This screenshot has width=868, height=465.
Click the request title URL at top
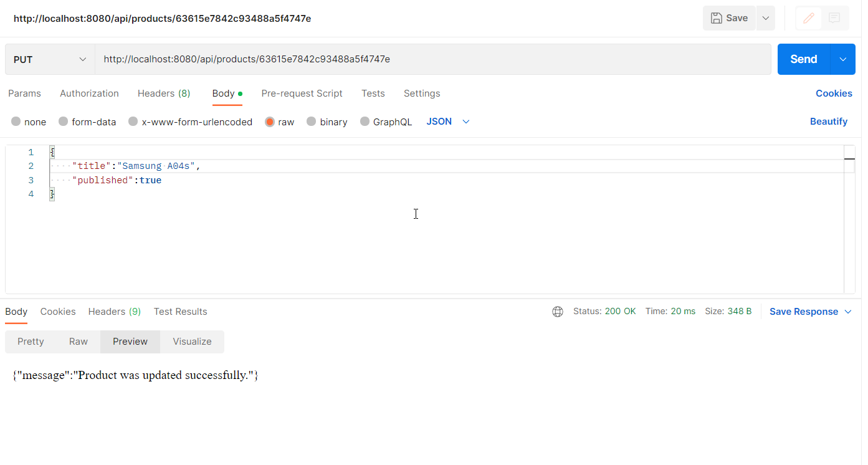coord(163,19)
